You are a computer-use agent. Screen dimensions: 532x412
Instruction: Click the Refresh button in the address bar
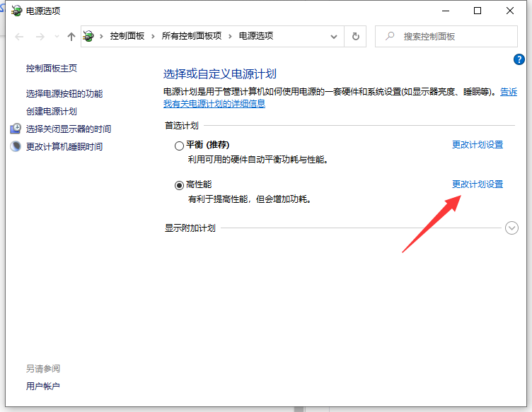coord(355,36)
